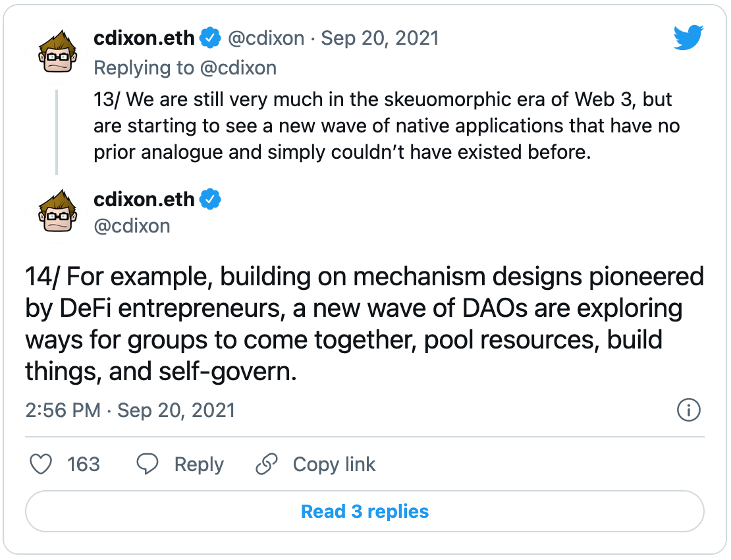The width and height of the screenshot is (731, 560).
Task: Open the 13/ skeuomorphic era tweet text
Action: tap(387, 126)
